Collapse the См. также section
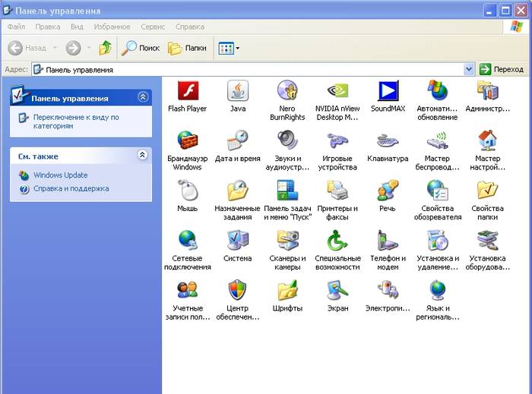The height and width of the screenshot is (394, 532). pyautogui.click(x=143, y=155)
